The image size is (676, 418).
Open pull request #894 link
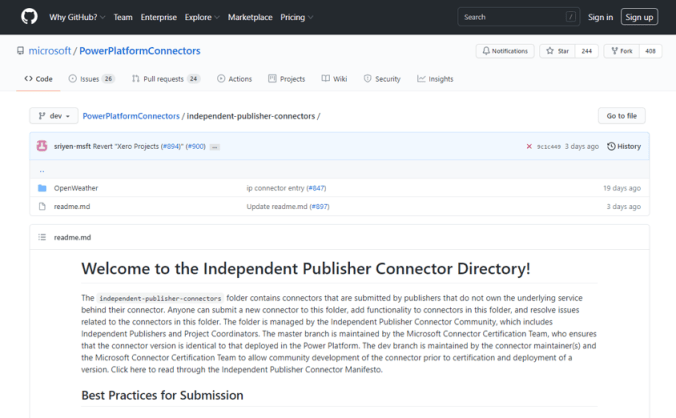(171, 147)
